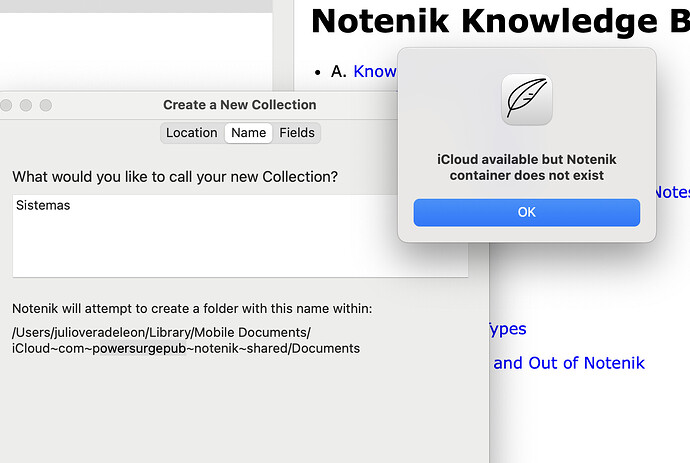690x463 pixels.
Task: Click the 'iCloud available but Notenik' message
Action: coord(526,167)
